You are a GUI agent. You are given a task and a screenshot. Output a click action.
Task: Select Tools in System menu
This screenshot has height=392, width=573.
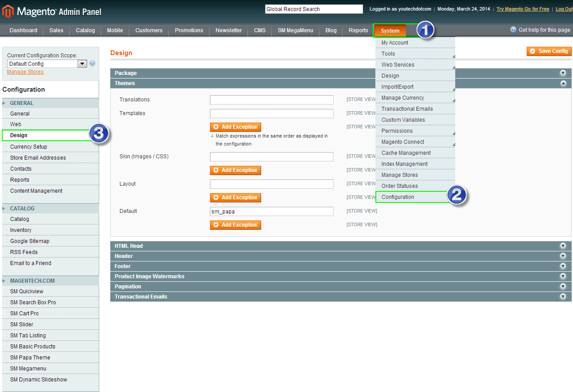coord(415,54)
